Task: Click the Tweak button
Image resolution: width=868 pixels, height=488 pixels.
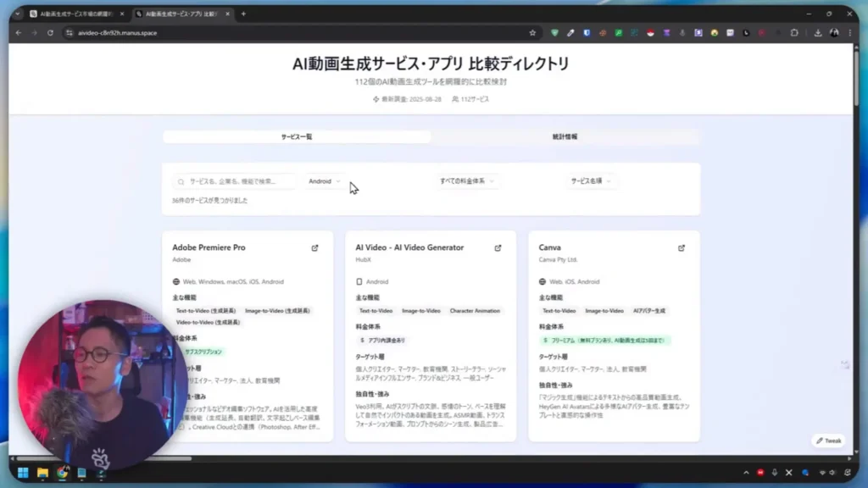Action: pos(829,441)
